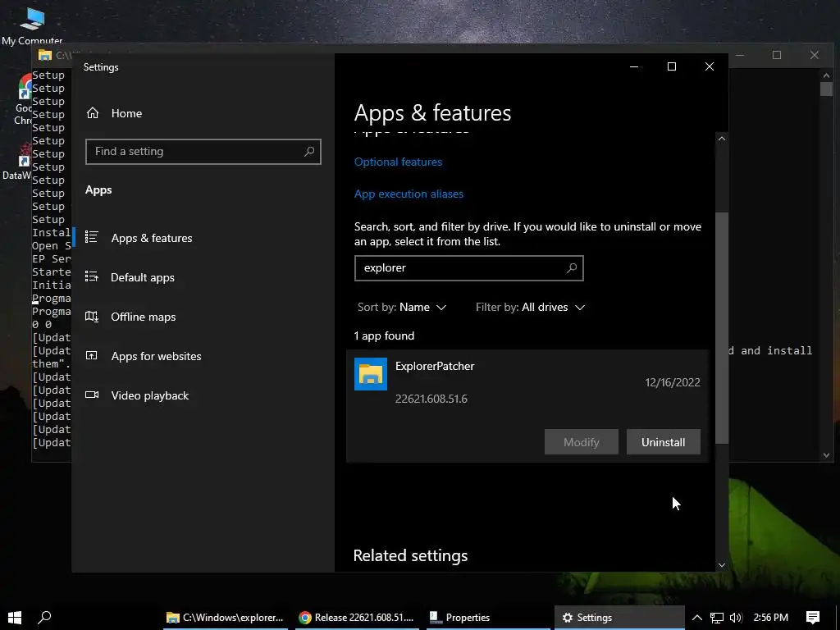Image resolution: width=840 pixels, height=630 pixels.
Task: Open the App execution aliases link
Action: 409,194
